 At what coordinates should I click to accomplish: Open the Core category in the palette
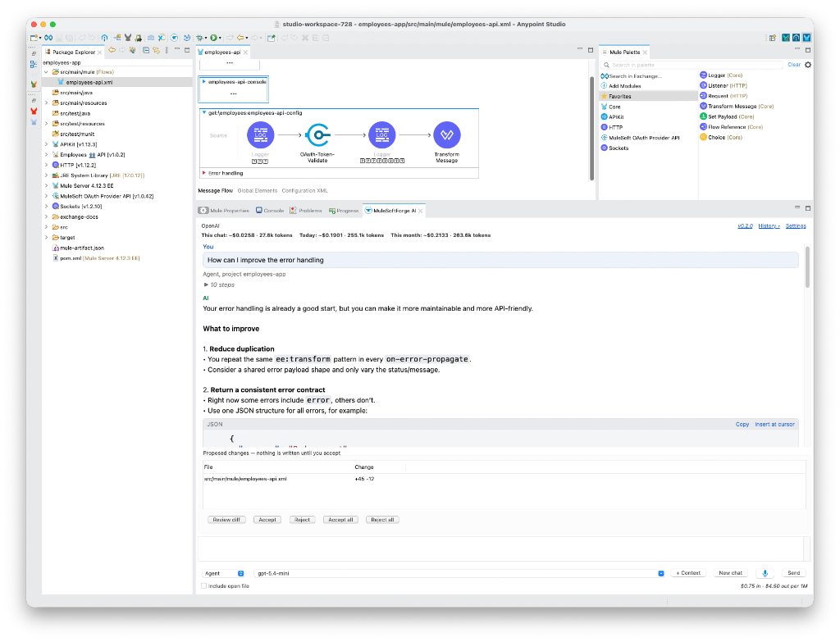(x=610, y=107)
